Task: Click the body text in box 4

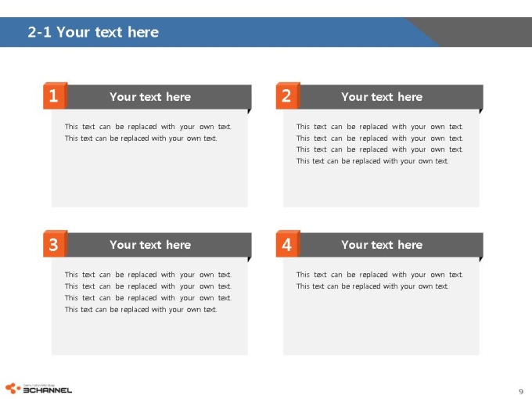Action: click(379, 280)
